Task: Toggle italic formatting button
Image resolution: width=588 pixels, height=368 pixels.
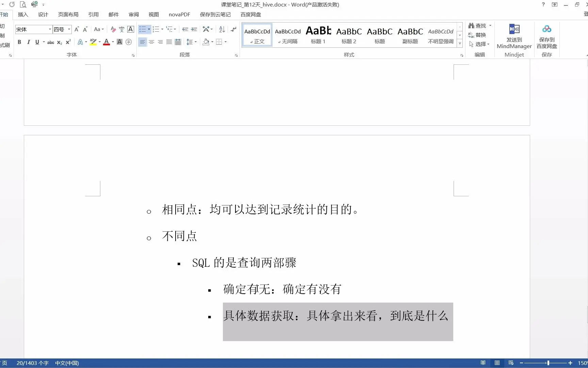Action: click(28, 42)
